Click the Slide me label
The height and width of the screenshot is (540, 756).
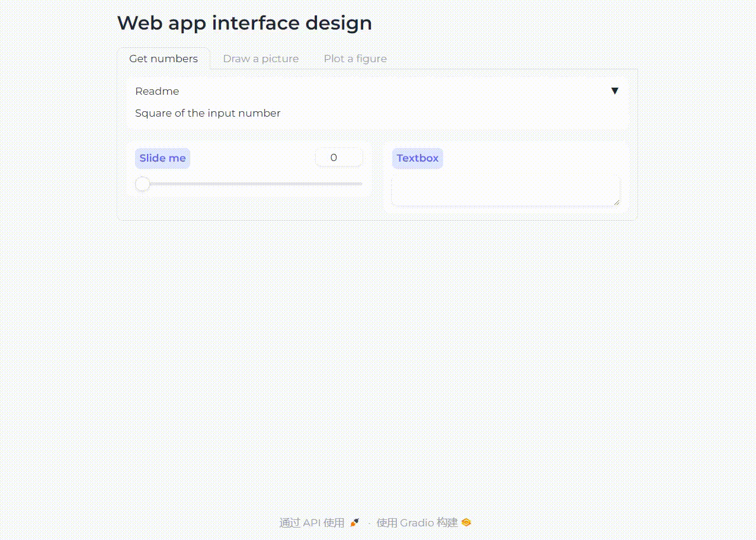(x=162, y=158)
